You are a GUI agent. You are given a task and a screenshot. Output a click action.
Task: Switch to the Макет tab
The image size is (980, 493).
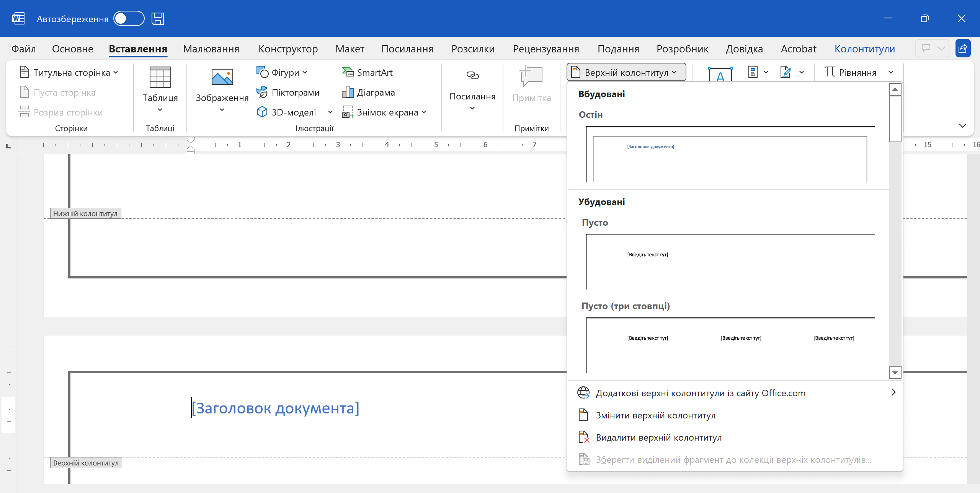tap(350, 49)
